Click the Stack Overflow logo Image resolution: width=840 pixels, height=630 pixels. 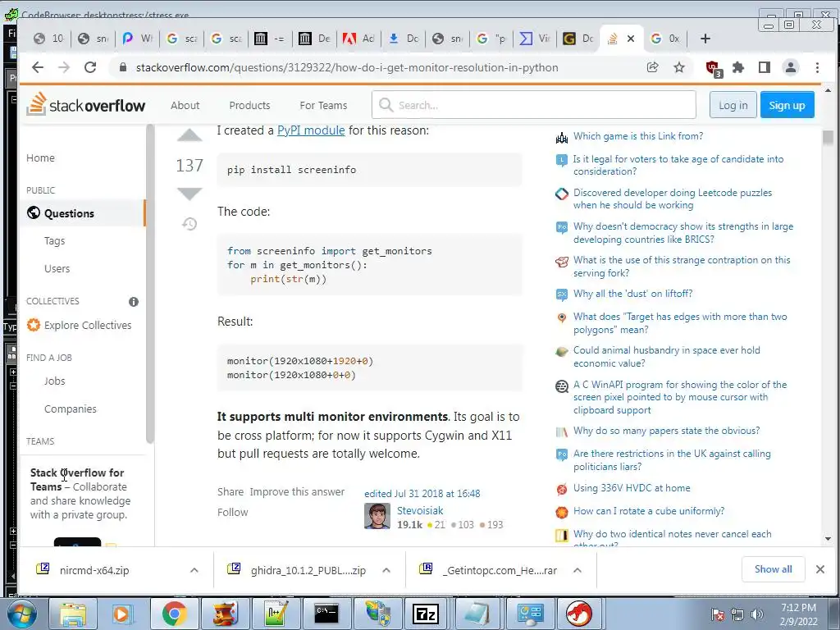click(x=86, y=104)
